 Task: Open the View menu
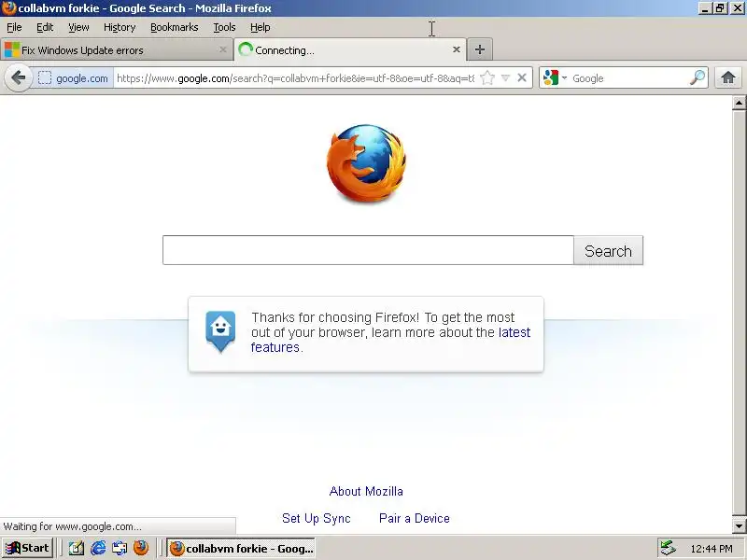coord(78,27)
